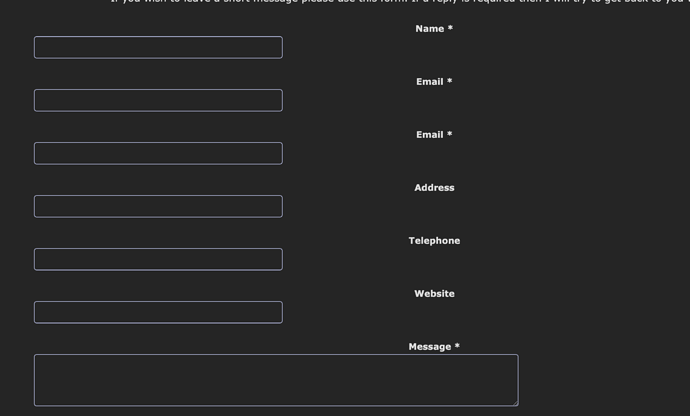The height and width of the screenshot is (416, 690).
Task: Click the "Website" field label
Action: 434,294
